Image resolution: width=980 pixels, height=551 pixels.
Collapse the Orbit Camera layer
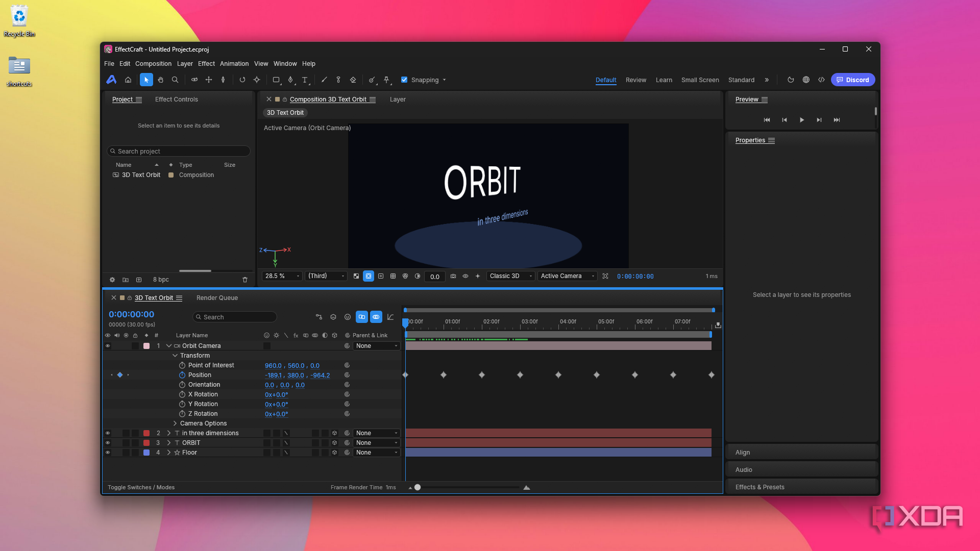pos(169,346)
